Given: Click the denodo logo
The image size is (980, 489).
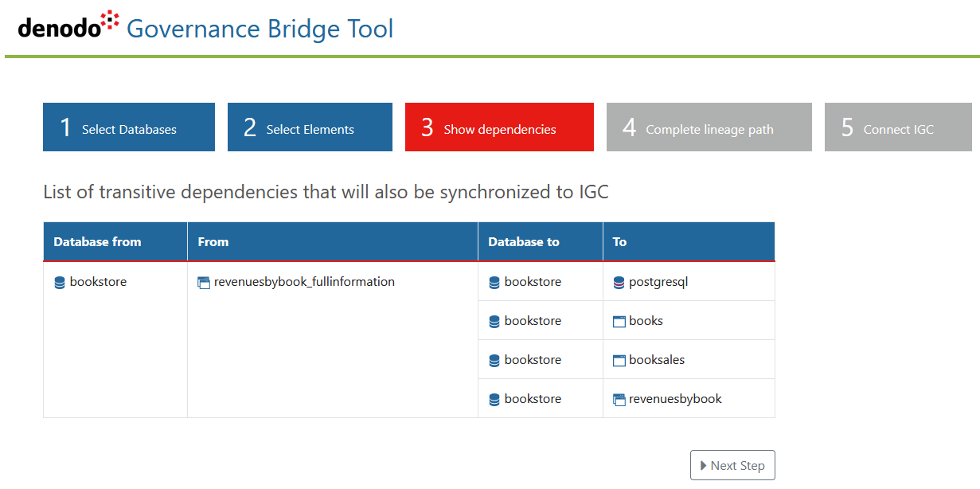Looking at the screenshot, I should (x=68, y=25).
